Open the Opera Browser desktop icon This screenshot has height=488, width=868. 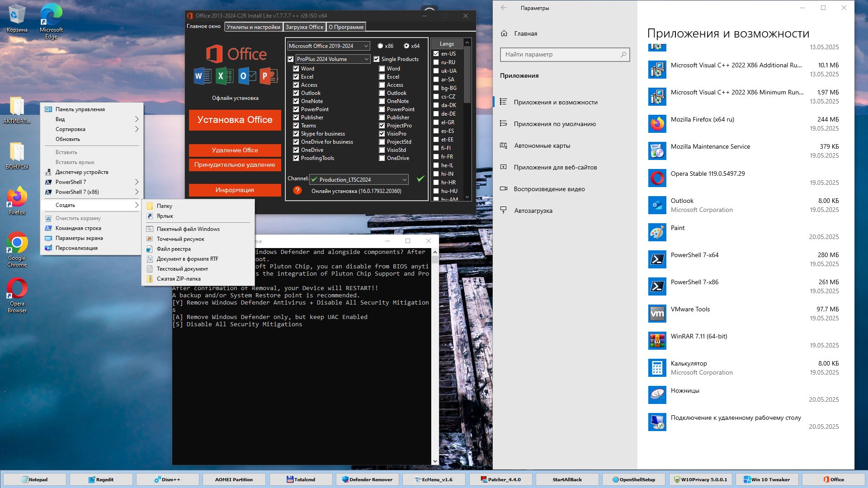point(17,289)
